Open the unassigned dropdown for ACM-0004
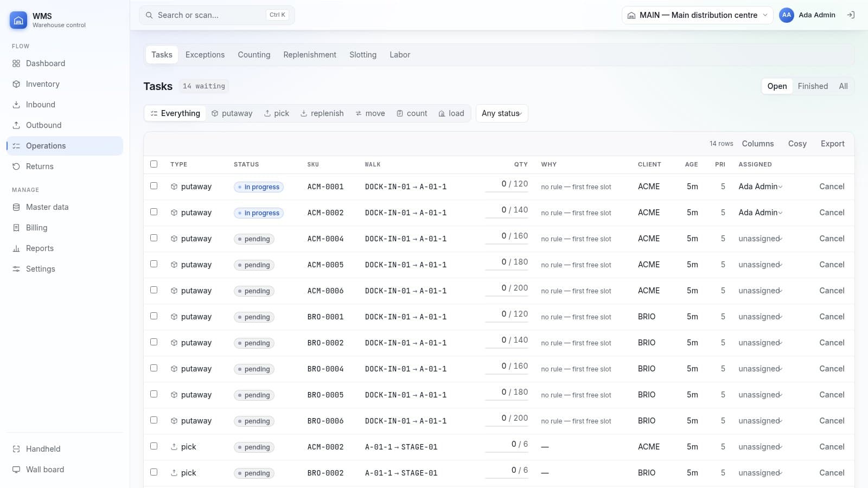868x488 pixels. (760, 239)
